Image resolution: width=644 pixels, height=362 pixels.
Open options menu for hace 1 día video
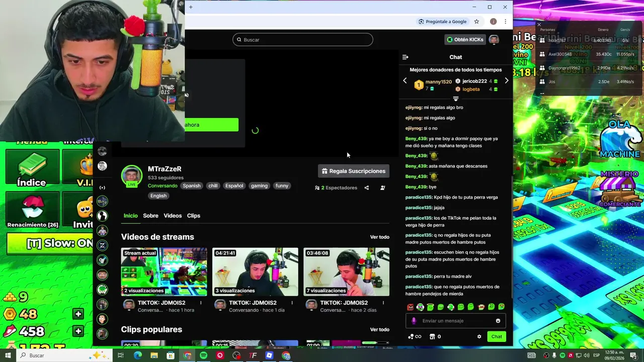[292, 303]
